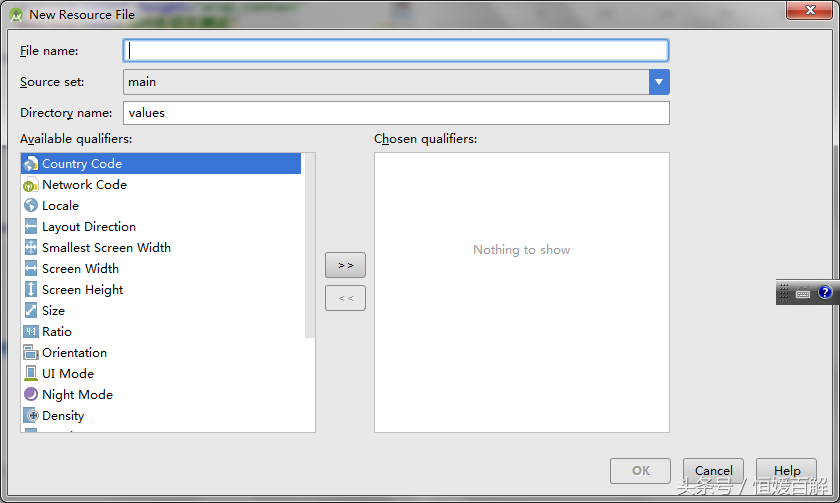840x503 pixels.
Task: Select the Locale qualifier
Action: pos(161,206)
